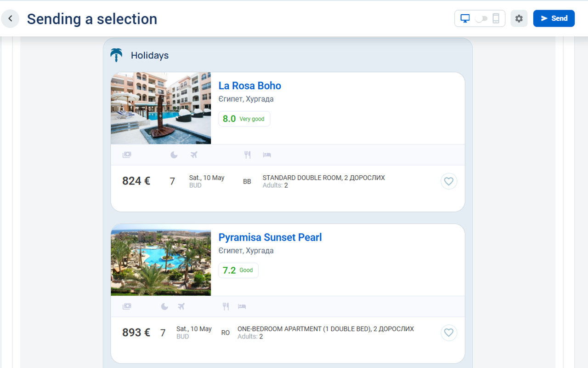Select the mobile preview icon
The height and width of the screenshot is (368, 588).
click(x=496, y=19)
